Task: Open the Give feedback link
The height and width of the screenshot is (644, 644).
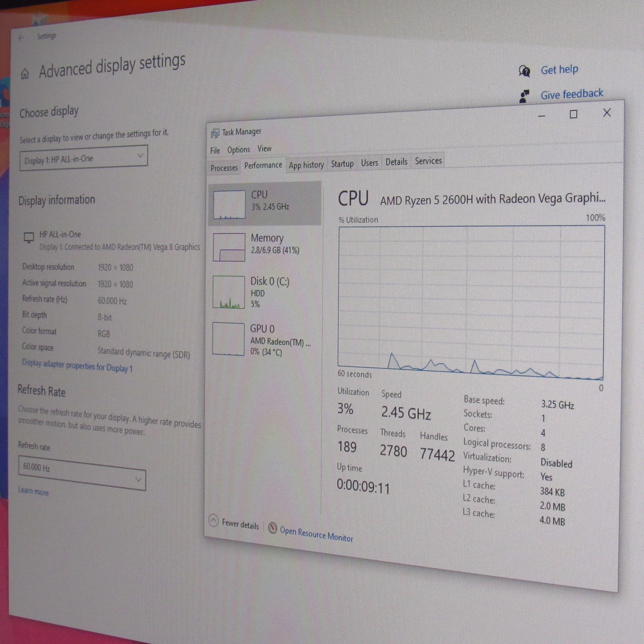Action: click(x=572, y=94)
